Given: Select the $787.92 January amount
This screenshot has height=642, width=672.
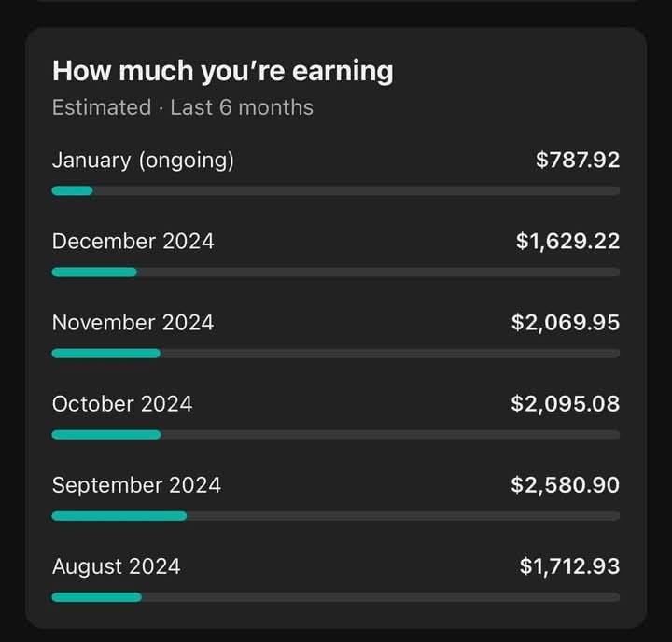Looking at the screenshot, I should 578,160.
